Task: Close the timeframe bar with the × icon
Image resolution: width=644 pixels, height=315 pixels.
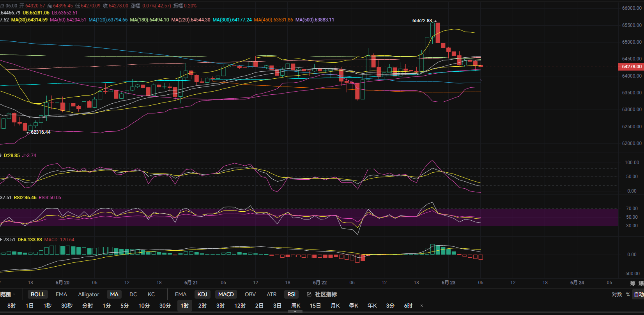Action: [422, 306]
